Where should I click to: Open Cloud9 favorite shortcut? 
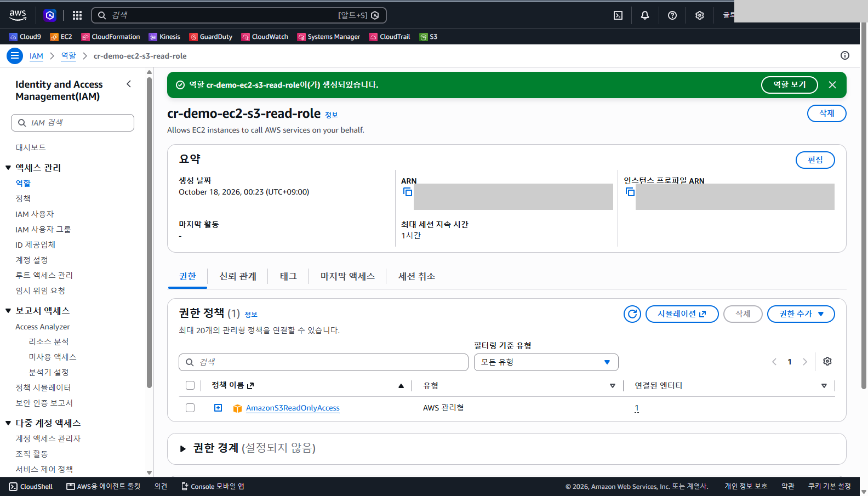point(25,37)
